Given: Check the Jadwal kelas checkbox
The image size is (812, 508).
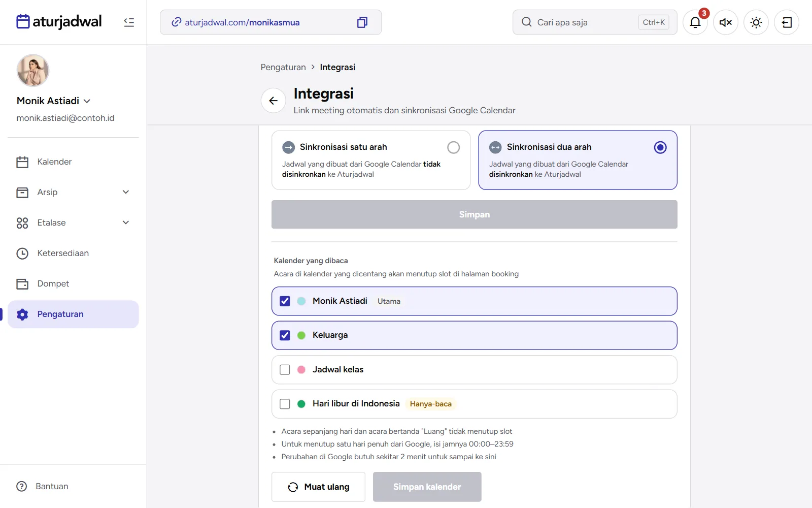Looking at the screenshot, I should [x=285, y=370].
